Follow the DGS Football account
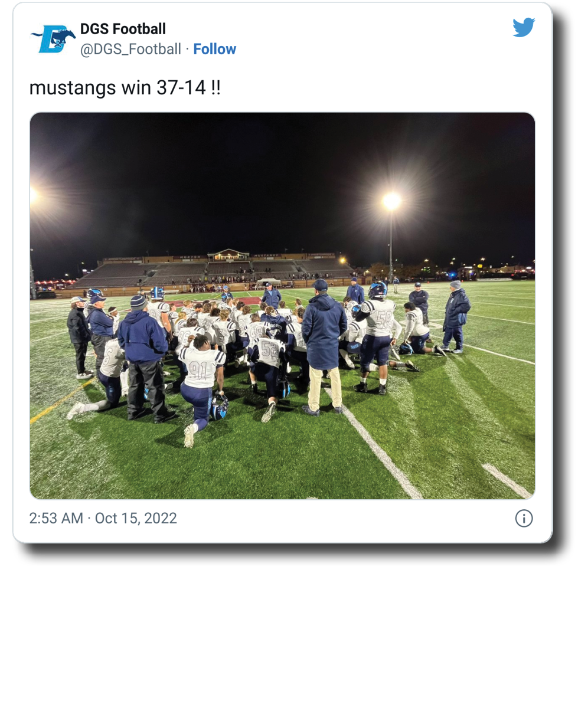Image resolution: width=588 pixels, height=724 pixels. tap(215, 49)
